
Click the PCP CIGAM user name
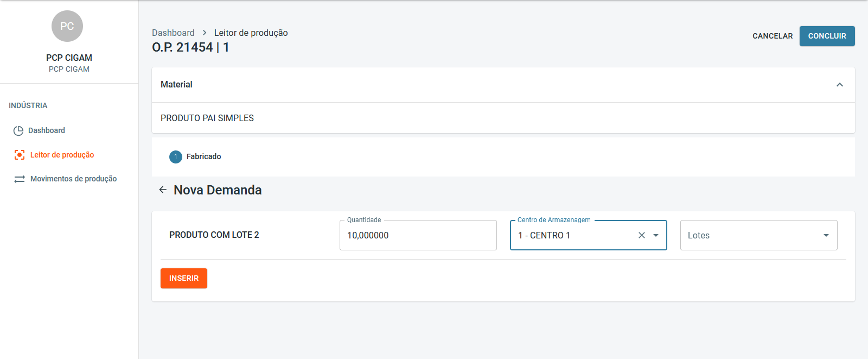coord(69,58)
